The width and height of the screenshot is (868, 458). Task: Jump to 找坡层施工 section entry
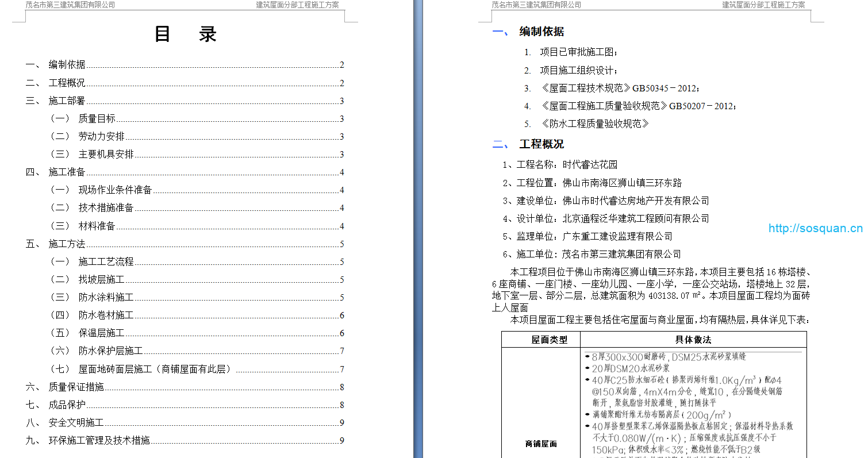pyautogui.click(x=101, y=280)
